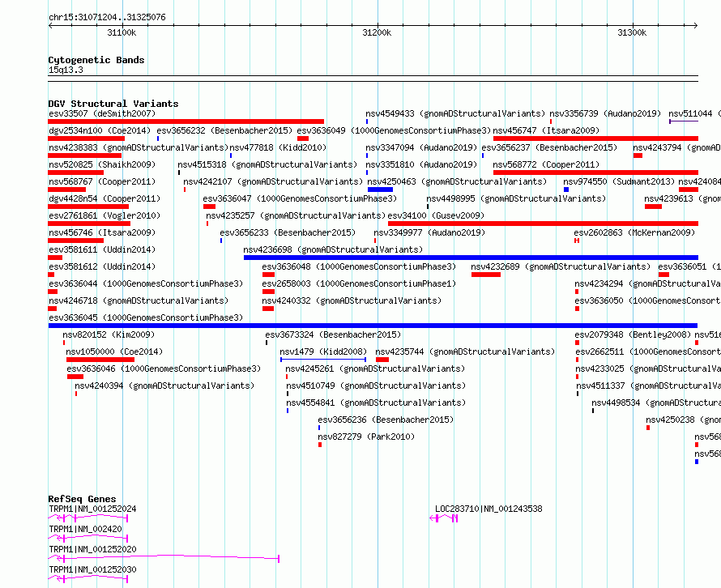The width and height of the screenshot is (721, 588).
Task: Open nsv4549433 (gnomADStructuralVariants) label
Action: pos(455,113)
